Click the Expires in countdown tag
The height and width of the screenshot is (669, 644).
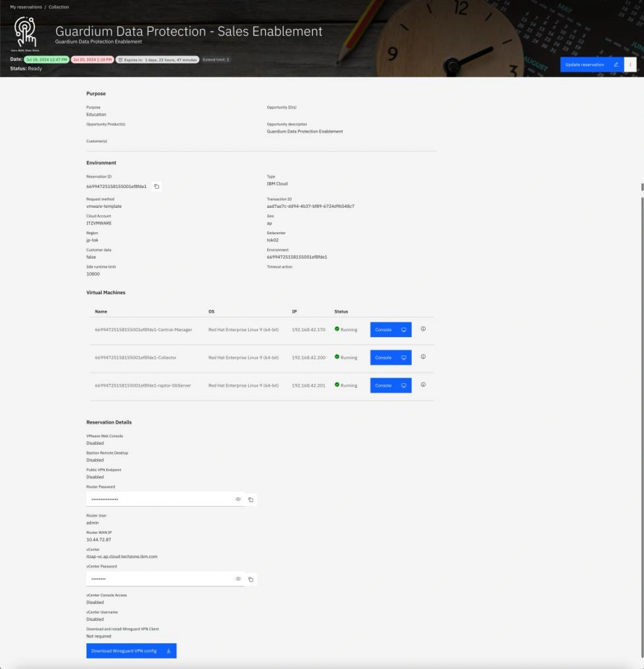click(157, 60)
